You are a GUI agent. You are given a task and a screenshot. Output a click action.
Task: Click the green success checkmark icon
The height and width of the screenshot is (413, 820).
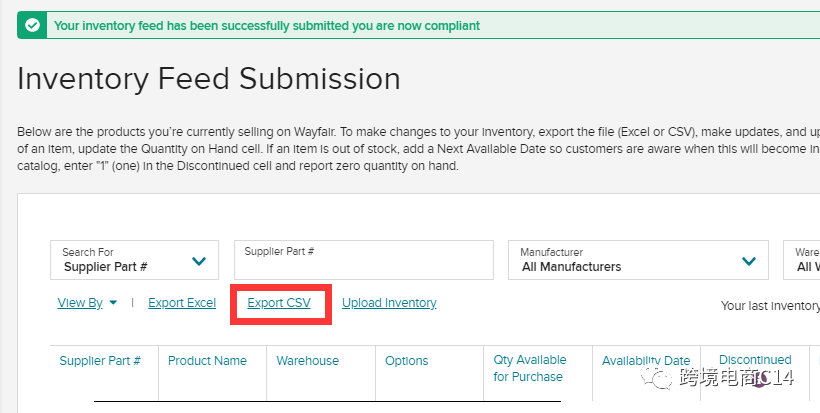pos(33,25)
